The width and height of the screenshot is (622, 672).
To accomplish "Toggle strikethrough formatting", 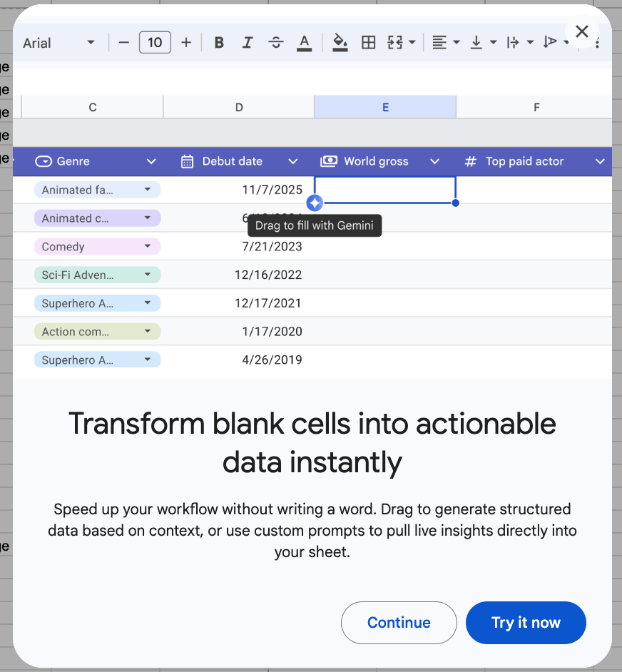I will [275, 42].
